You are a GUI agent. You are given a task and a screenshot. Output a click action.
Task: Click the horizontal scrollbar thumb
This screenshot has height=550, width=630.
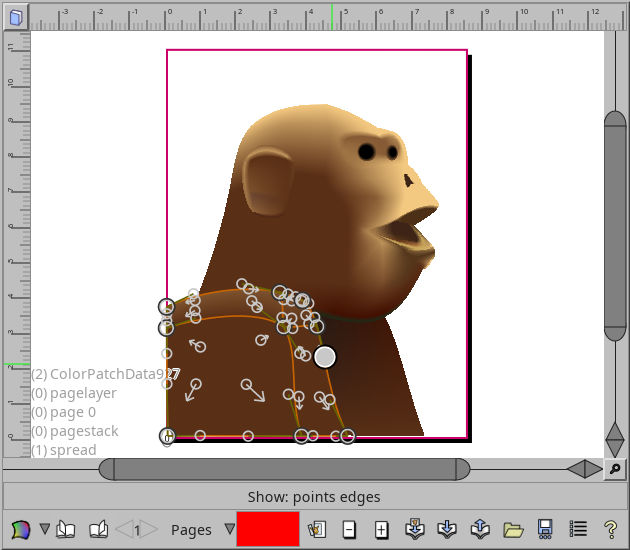pyautogui.click(x=284, y=469)
